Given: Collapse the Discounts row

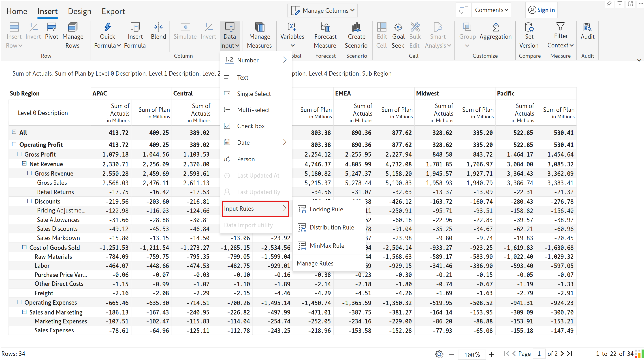Looking at the screenshot, I should coord(29,201).
